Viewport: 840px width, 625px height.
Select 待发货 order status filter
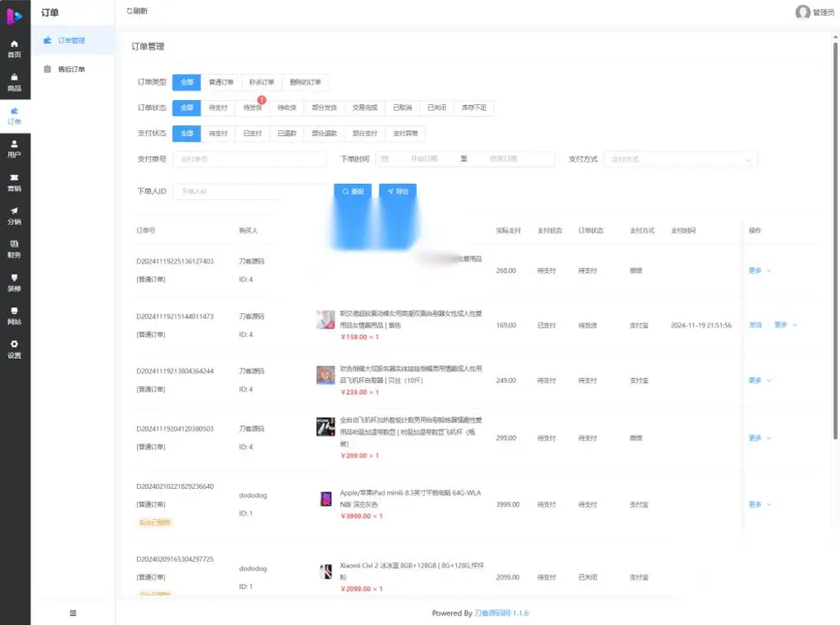[x=252, y=108]
